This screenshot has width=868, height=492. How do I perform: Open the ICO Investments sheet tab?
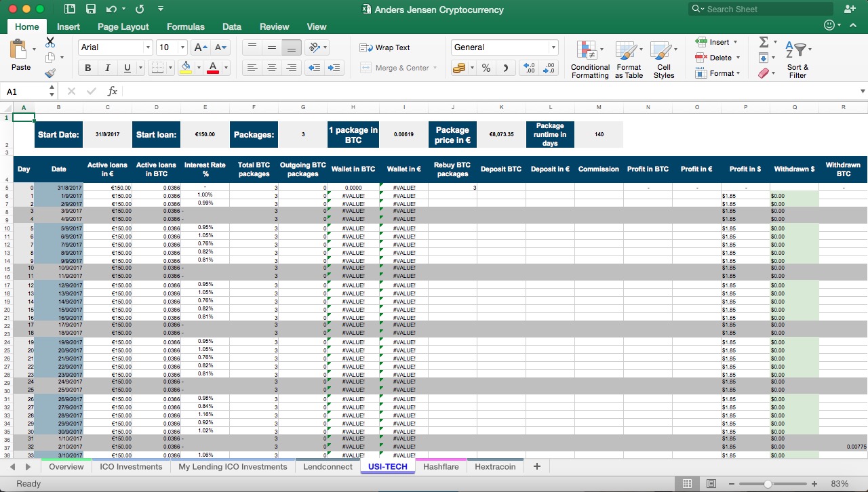[x=131, y=466]
